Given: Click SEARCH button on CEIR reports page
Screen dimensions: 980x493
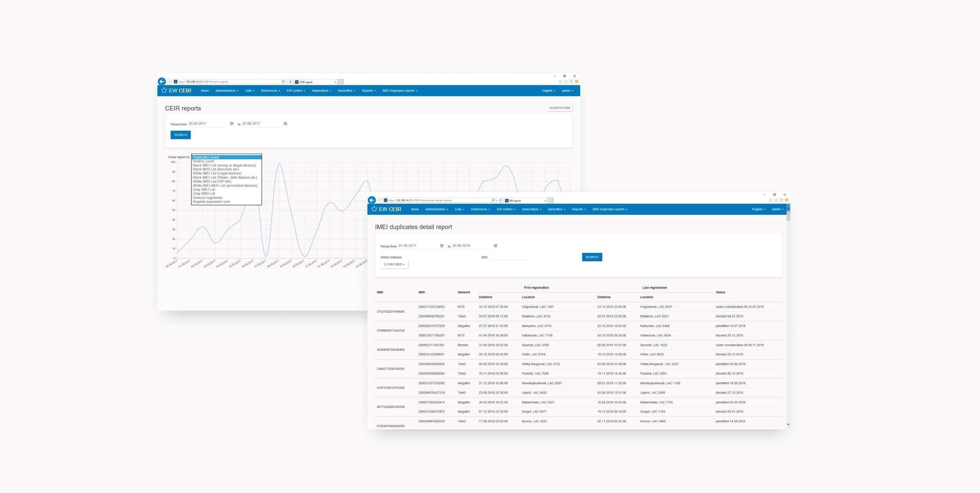Looking at the screenshot, I should 180,135.
